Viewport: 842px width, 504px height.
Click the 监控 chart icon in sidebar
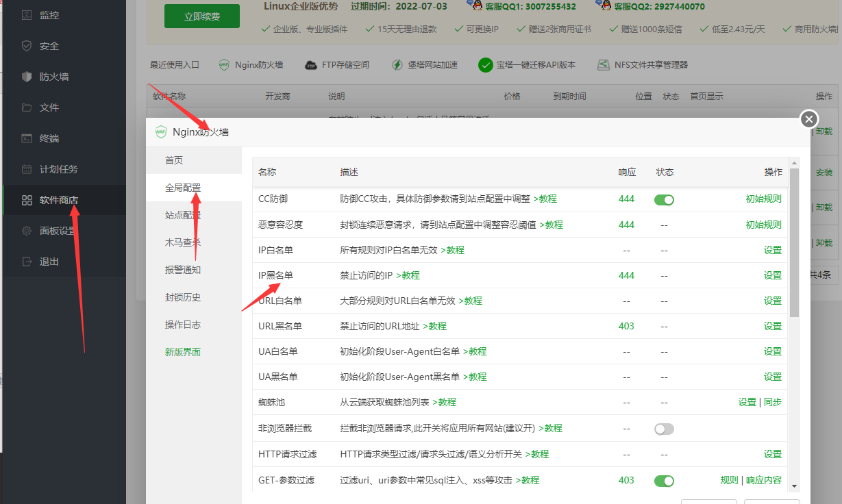(27, 15)
